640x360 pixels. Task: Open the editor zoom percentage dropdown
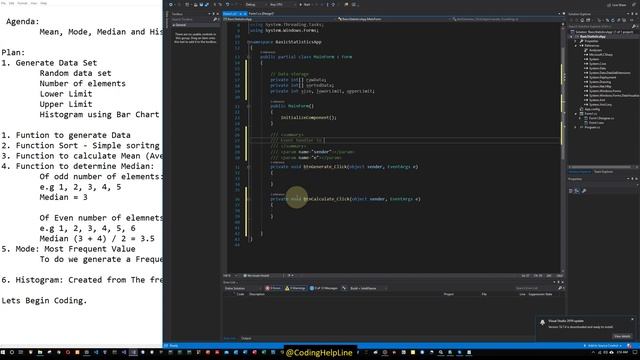[x=231, y=276]
